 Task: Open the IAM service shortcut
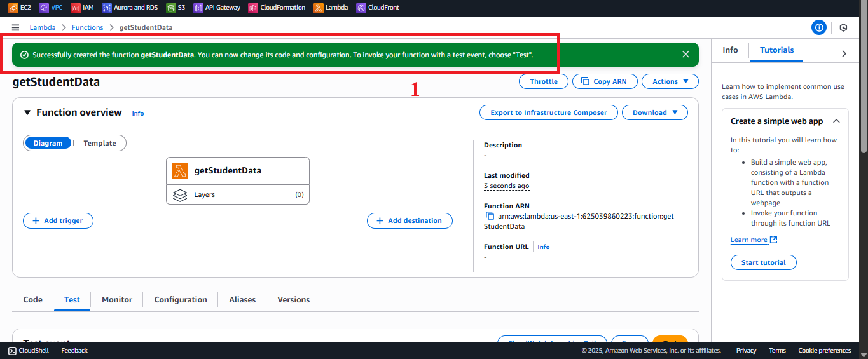(83, 8)
